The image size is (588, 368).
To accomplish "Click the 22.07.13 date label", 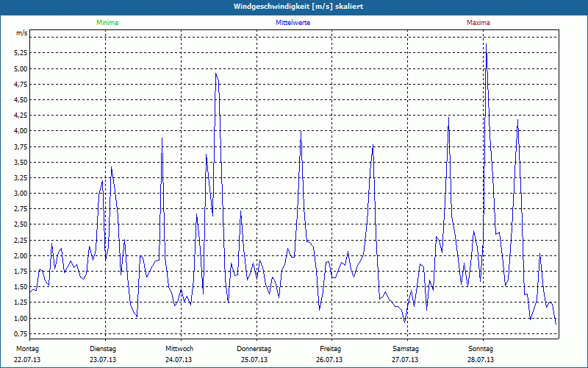I will pos(27,360).
